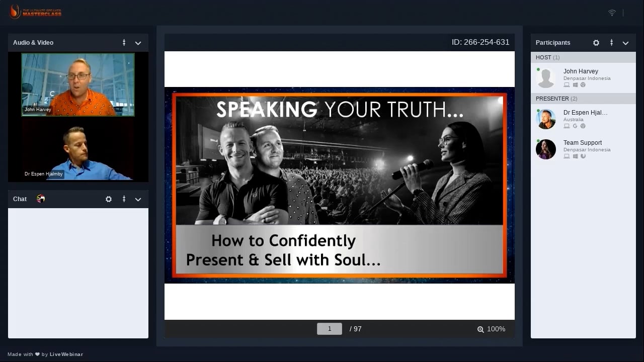This screenshot has width=644, height=362.
Task: Click the connection signal wifi icon
Action: (612, 13)
